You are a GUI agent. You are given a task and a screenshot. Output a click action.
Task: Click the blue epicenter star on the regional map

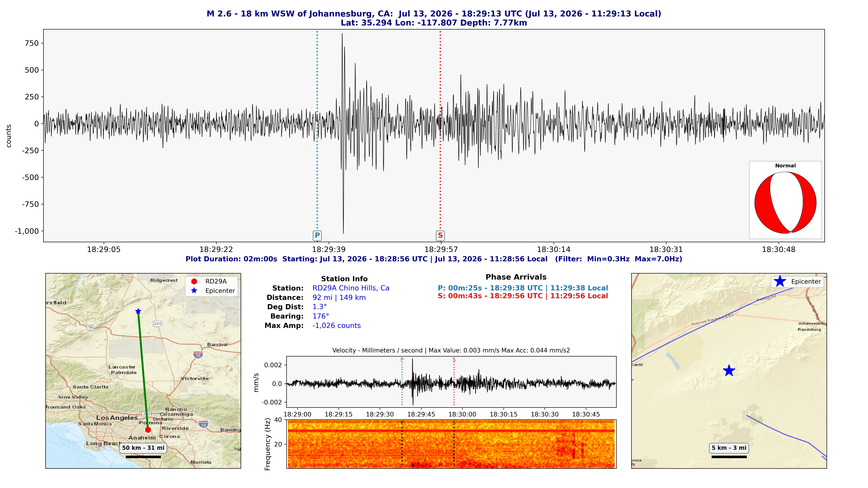click(x=138, y=311)
